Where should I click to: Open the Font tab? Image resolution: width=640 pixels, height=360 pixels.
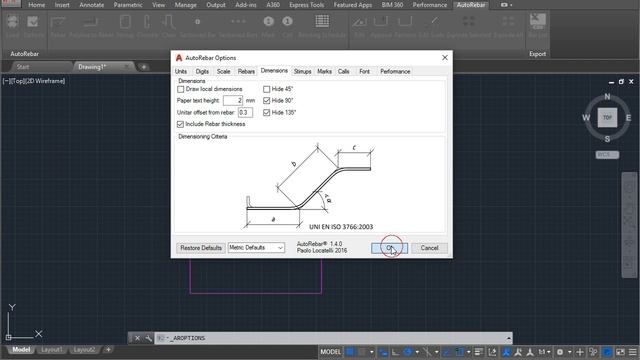click(x=364, y=71)
